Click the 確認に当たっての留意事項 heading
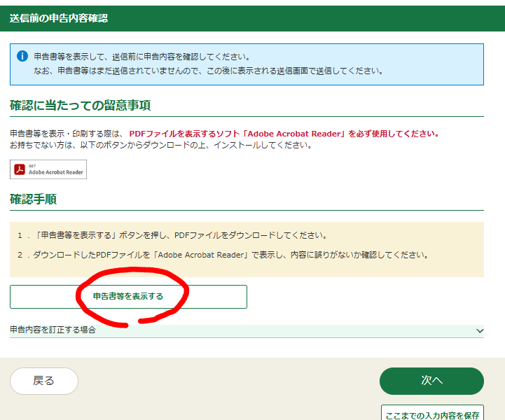 (81, 106)
